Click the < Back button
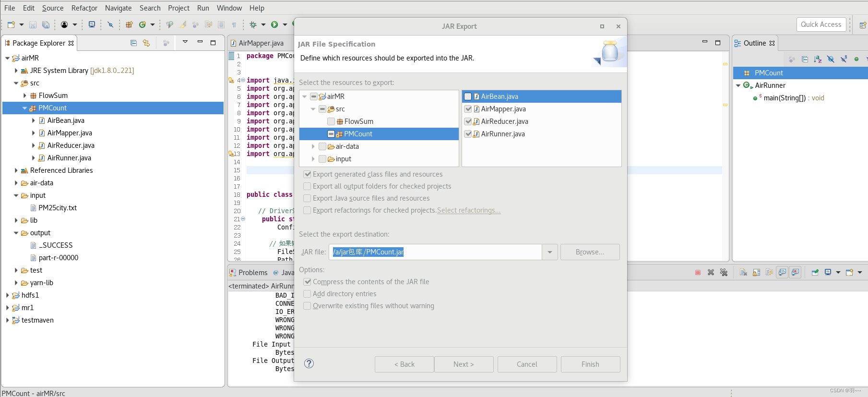868x397 pixels. pyautogui.click(x=404, y=364)
